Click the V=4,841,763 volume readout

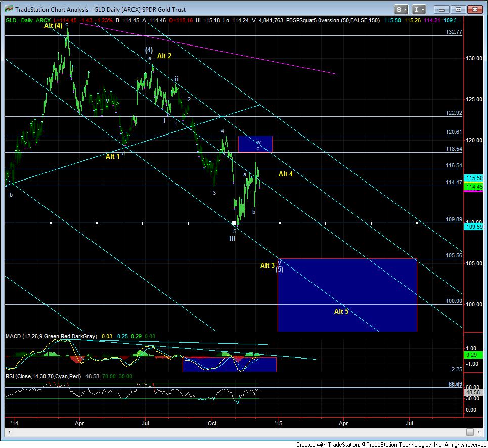click(x=268, y=21)
